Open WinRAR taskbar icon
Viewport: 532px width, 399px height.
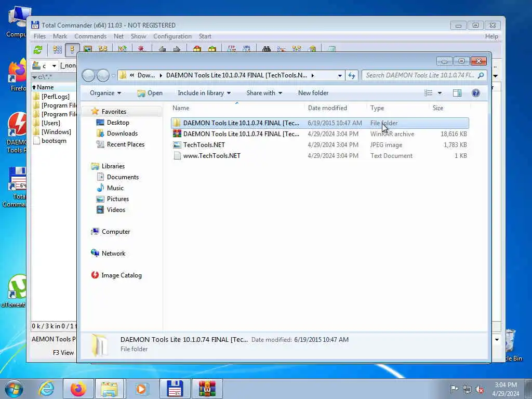207,389
